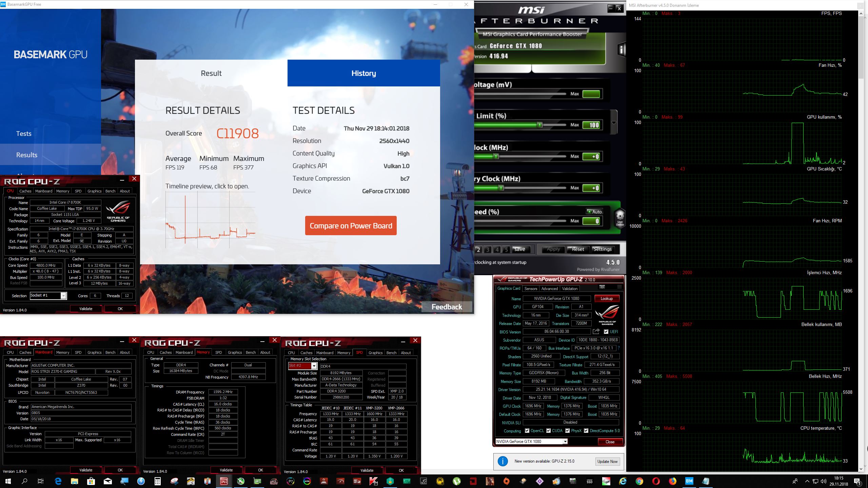This screenshot has width=868, height=488.
Task: Open Origin from the taskbar
Action: tap(507, 481)
